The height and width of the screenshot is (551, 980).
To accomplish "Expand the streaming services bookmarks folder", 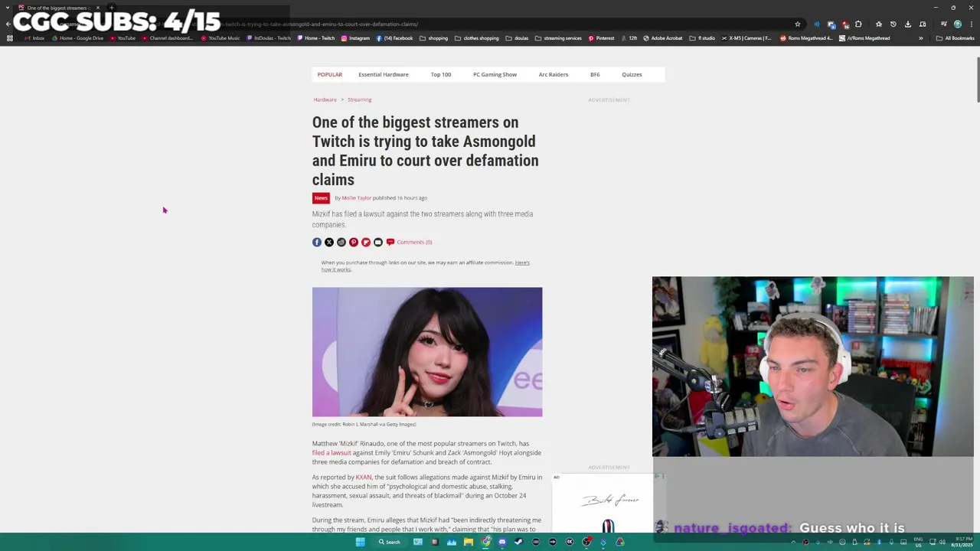I will coord(558,38).
